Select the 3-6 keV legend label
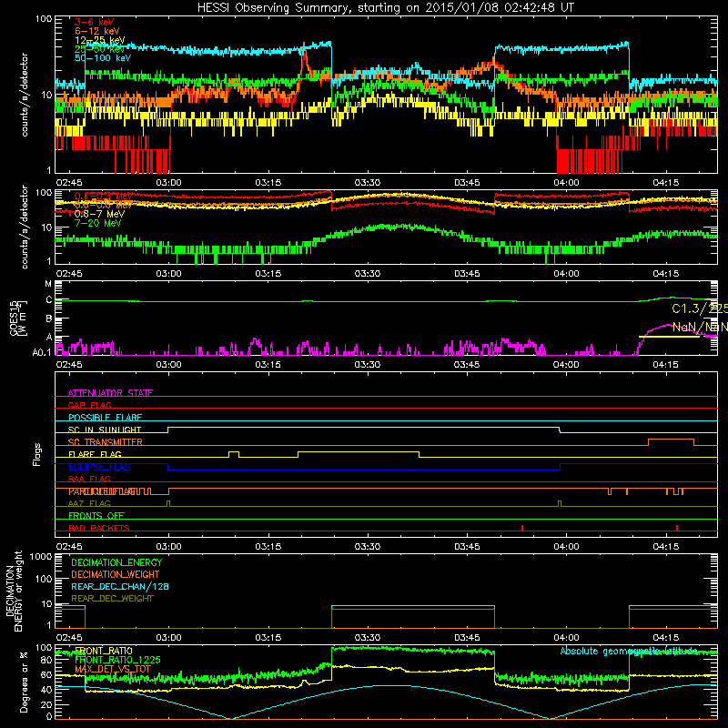 (x=95, y=22)
